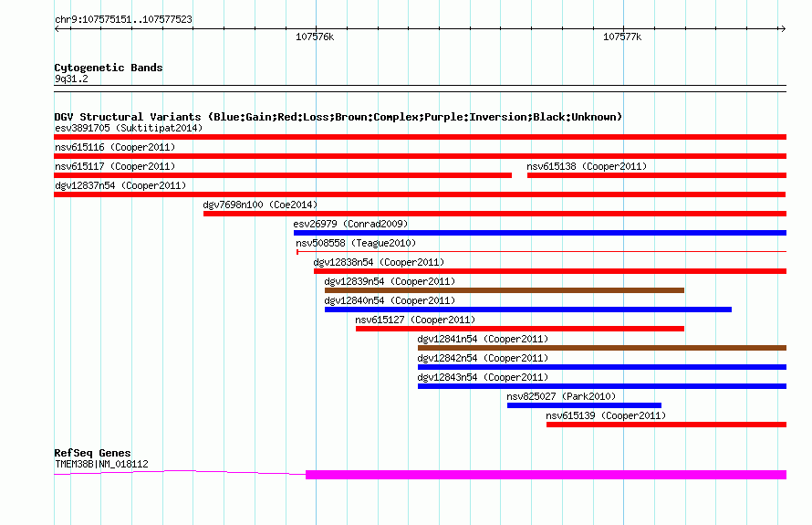Open the nsv508558 (Teague2010) variant label
Viewport: 812px width, 525px height.
click(356, 243)
